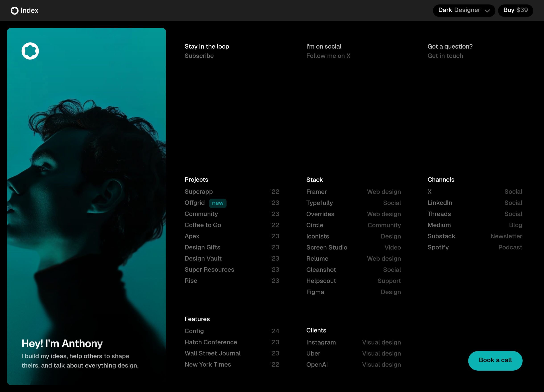Viewport: 544px width, 392px height.
Task: Click the Subscribe link
Action: coord(199,56)
